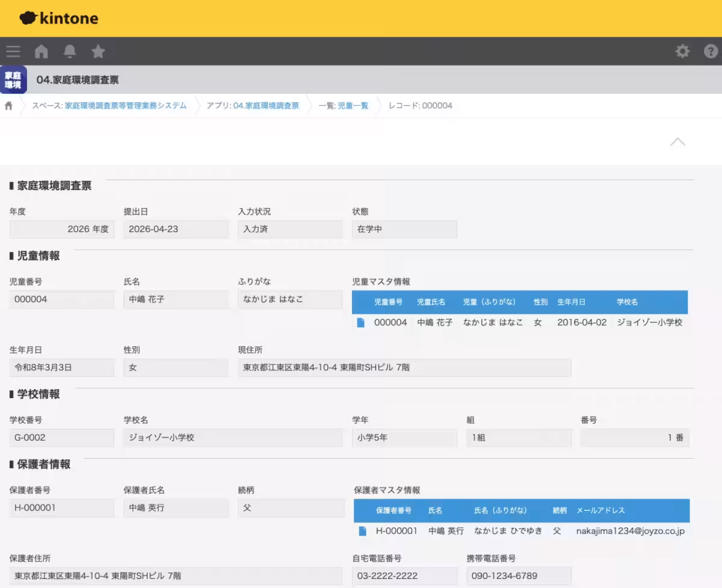Image resolution: width=722 pixels, height=588 pixels.
Task: Click 児童（ふりがな）column header
Action: point(492,302)
